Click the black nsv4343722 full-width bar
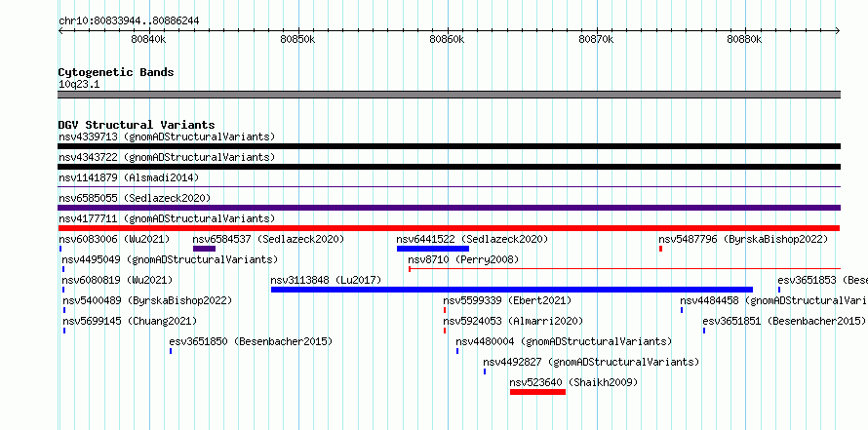 click(450, 167)
